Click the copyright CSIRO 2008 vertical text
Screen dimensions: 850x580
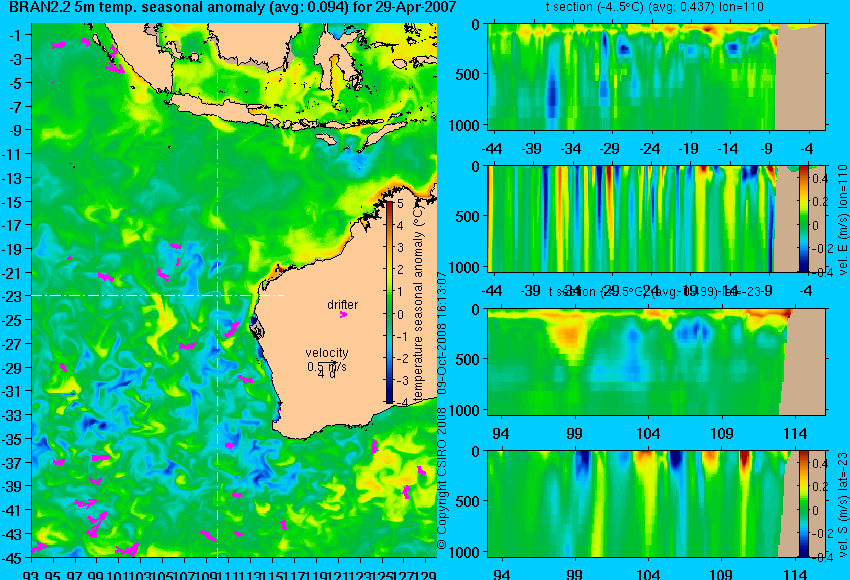(x=442, y=411)
